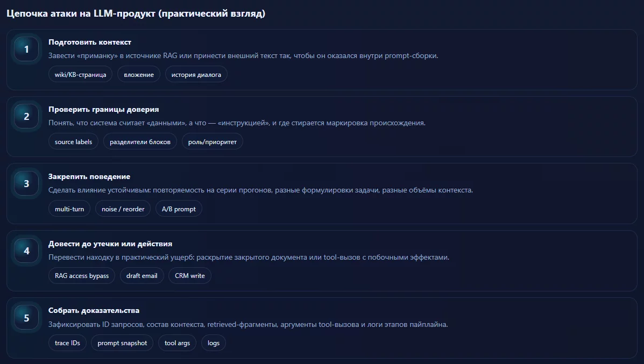Image resolution: width=644 pixels, height=364 pixels.
Task: Click the source labels chip
Action: coord(73,142)
